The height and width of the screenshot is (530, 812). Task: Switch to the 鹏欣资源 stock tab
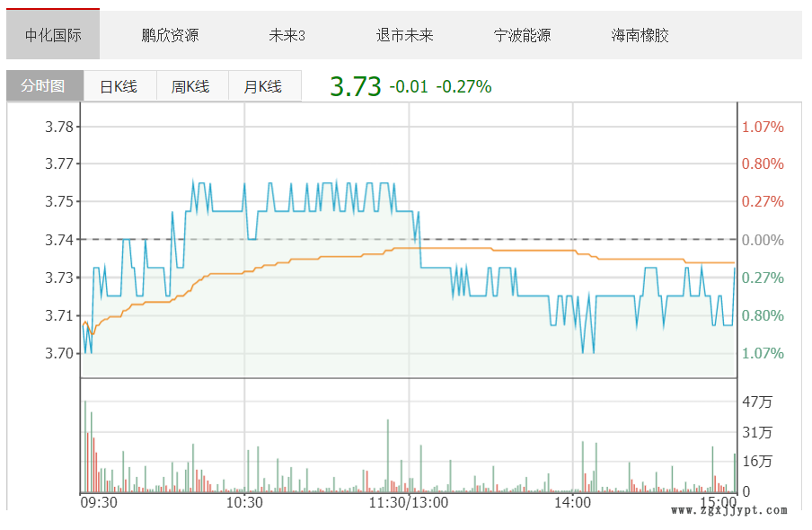tap(170, 35)
